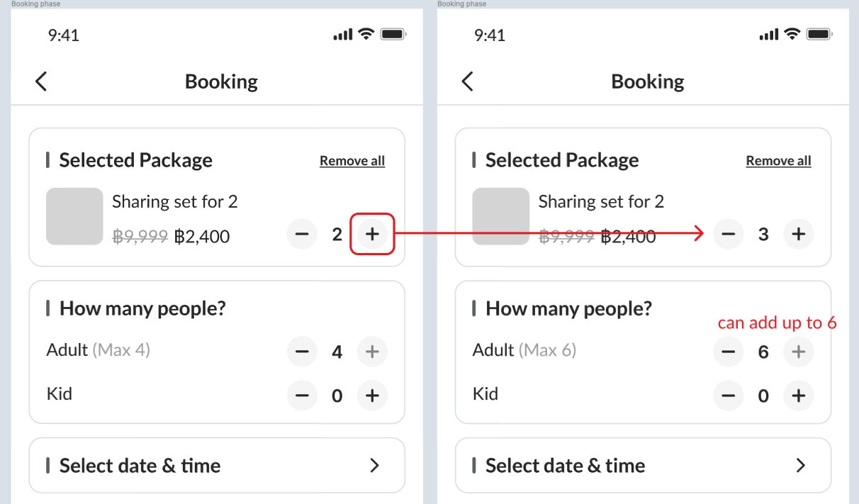Reduce Adult count from 4
The image size is (859, 504).
tap(302, 352)
